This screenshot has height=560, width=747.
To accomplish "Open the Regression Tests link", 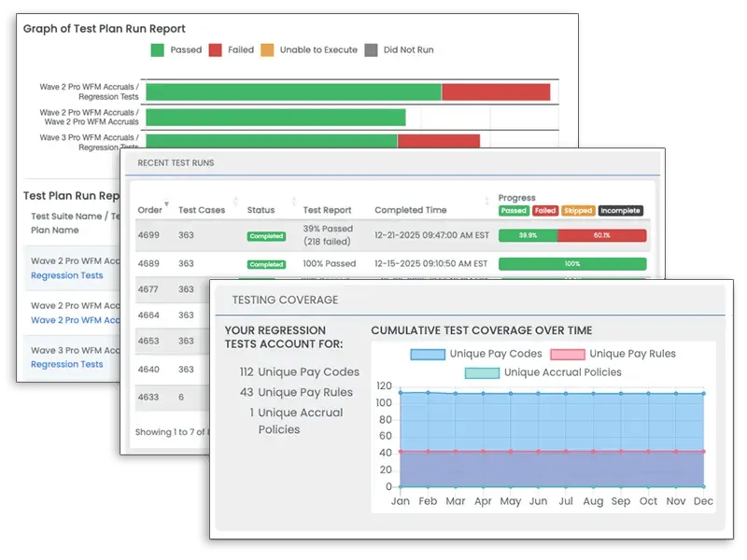I will (x=67, y=275).
